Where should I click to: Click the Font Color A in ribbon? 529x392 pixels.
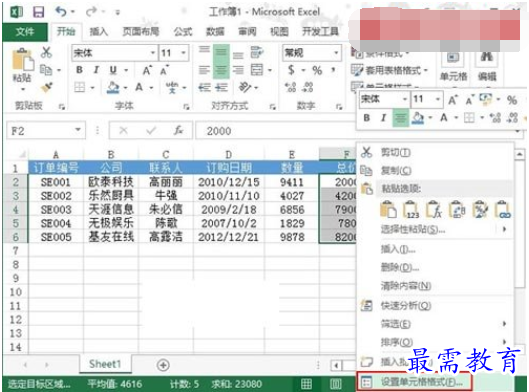click(x=139, y=88)
